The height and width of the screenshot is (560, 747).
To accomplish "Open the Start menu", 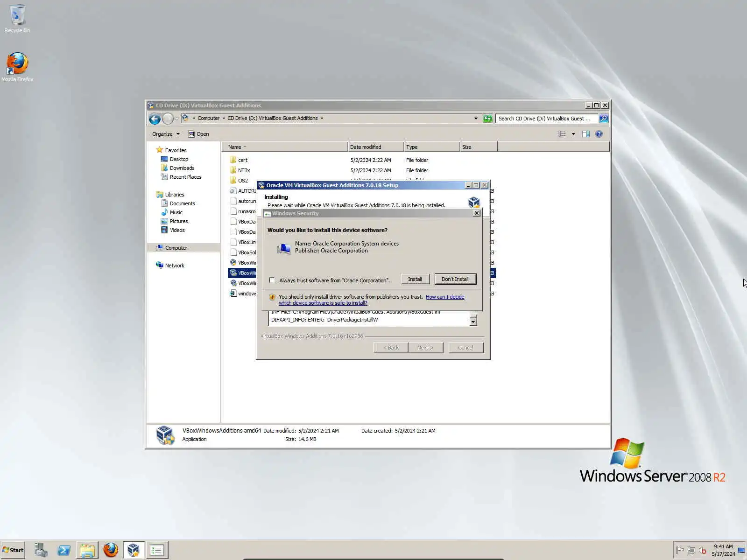I will click(x=13, y=550).
